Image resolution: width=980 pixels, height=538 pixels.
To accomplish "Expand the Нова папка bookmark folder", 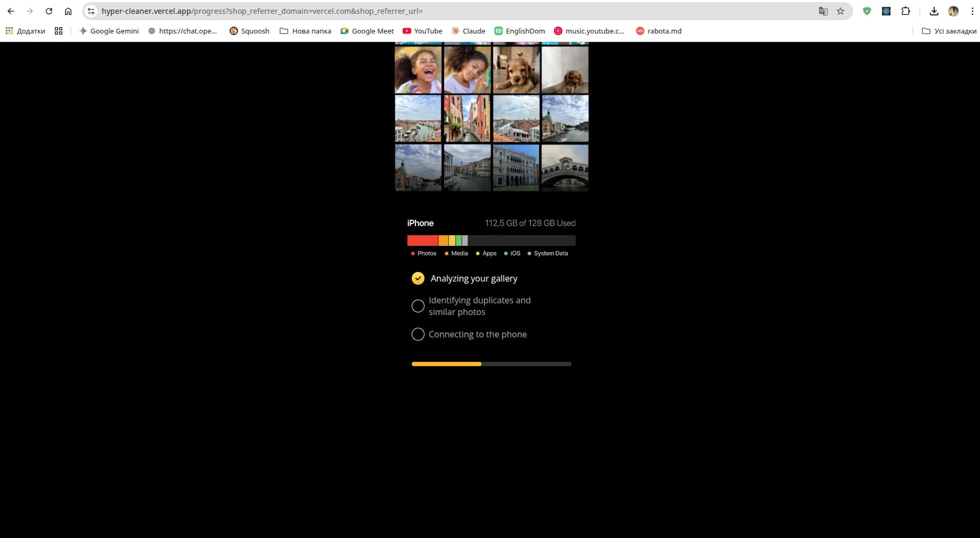I will [305, 31].
